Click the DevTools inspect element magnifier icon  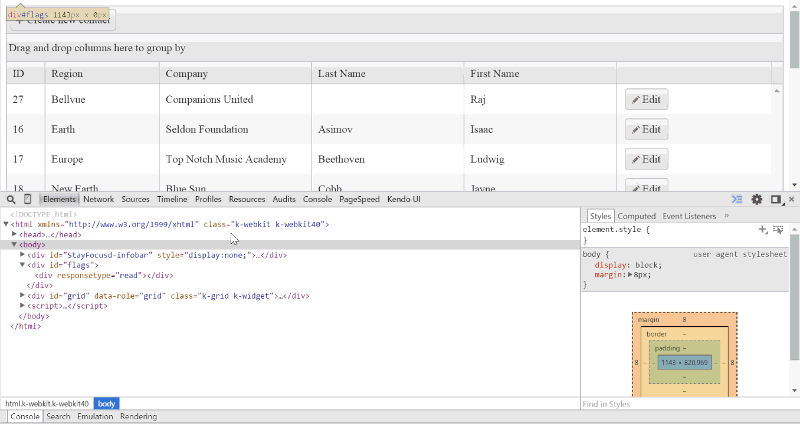pyautogui.click(x=11, y=199)
